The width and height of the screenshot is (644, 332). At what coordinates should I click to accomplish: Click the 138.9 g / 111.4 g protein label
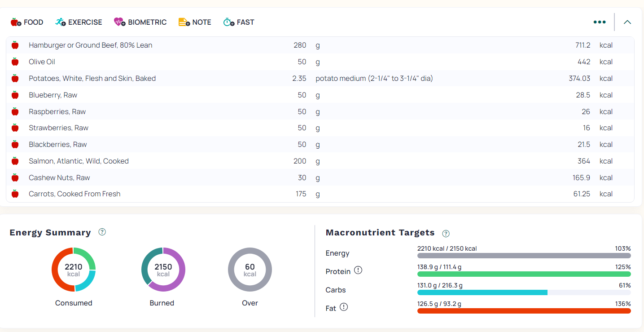coord(439,267)
